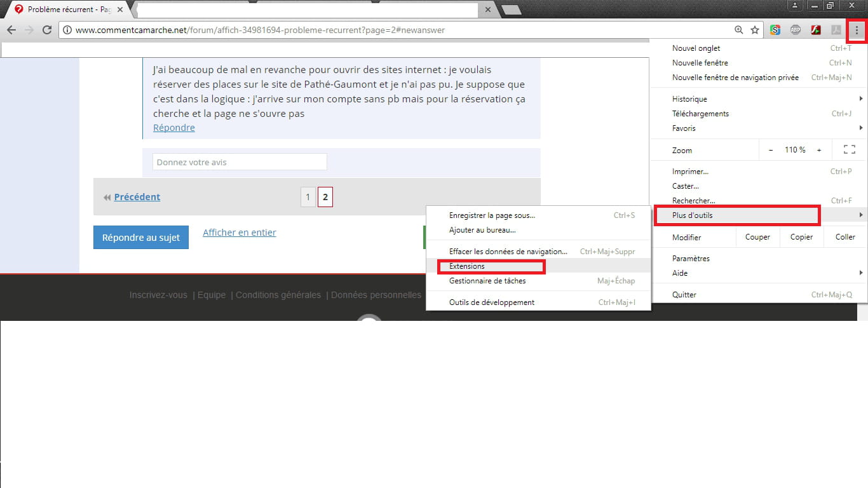Click the user profile icon in title bar
The image size is (868, 488).
[x=795, y=5]
